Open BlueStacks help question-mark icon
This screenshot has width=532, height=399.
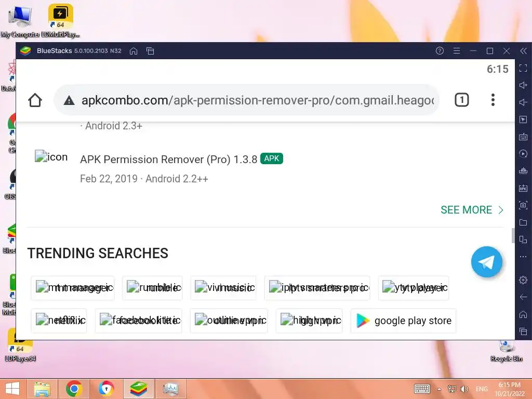[440, 51]
